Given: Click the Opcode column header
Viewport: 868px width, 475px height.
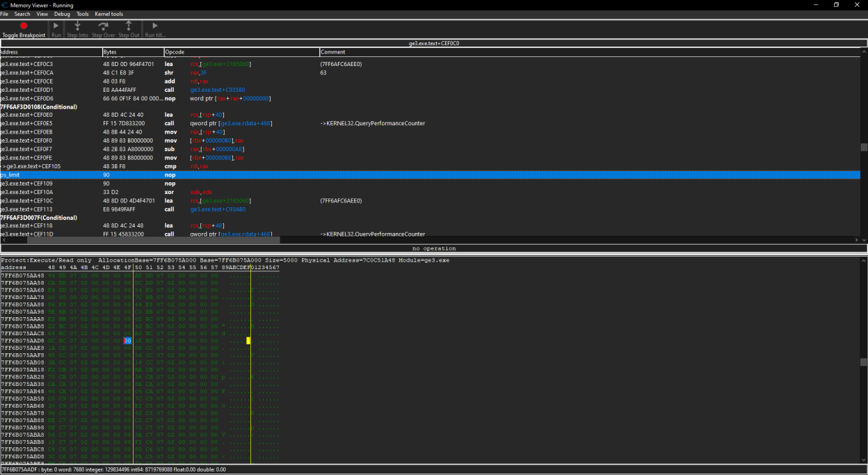Looking at the screenshot, I should 242,52.
